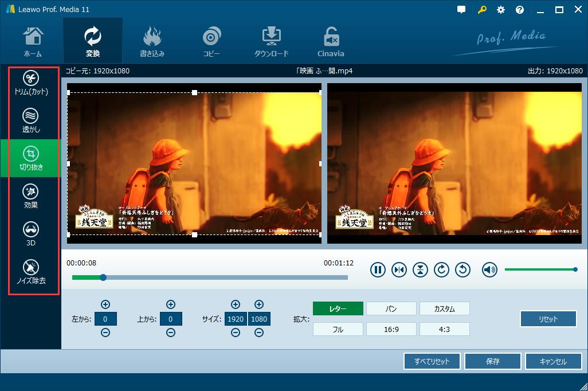Flip the video vertically
The height and width of the screenshot is (391, 588).
tap(420, 269)
